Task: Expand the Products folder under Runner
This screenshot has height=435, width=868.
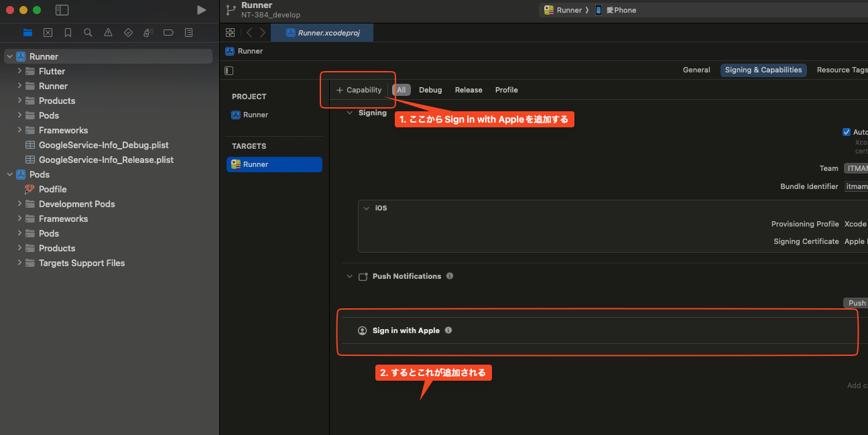Action: tap(19, 101)
